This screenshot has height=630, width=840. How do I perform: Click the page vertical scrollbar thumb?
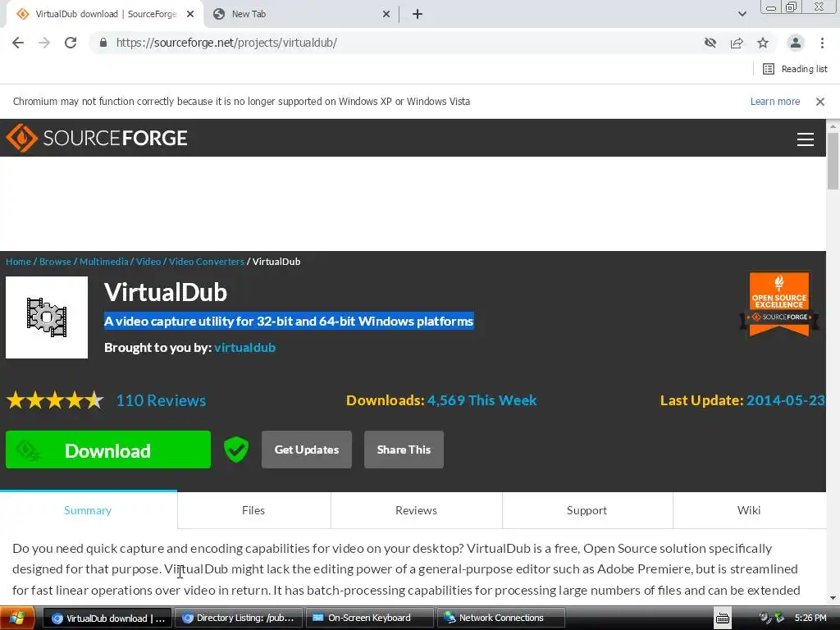click(833, 161)
